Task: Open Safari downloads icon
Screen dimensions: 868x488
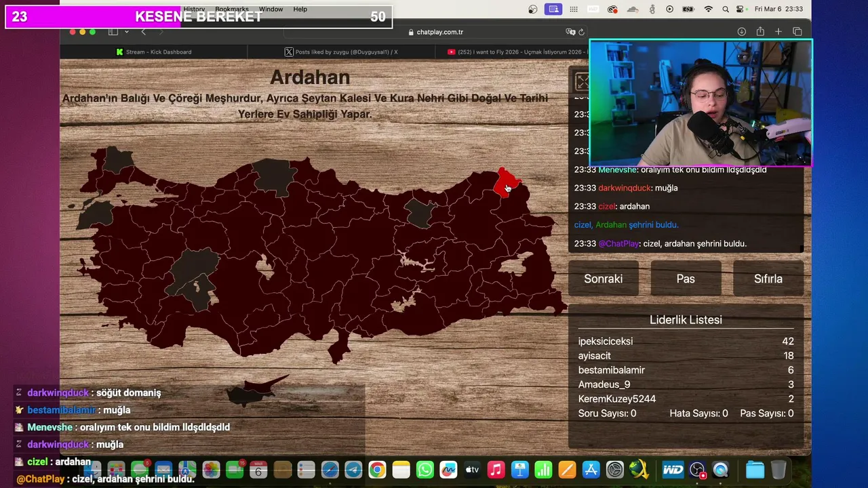Action: click(742, 32)
